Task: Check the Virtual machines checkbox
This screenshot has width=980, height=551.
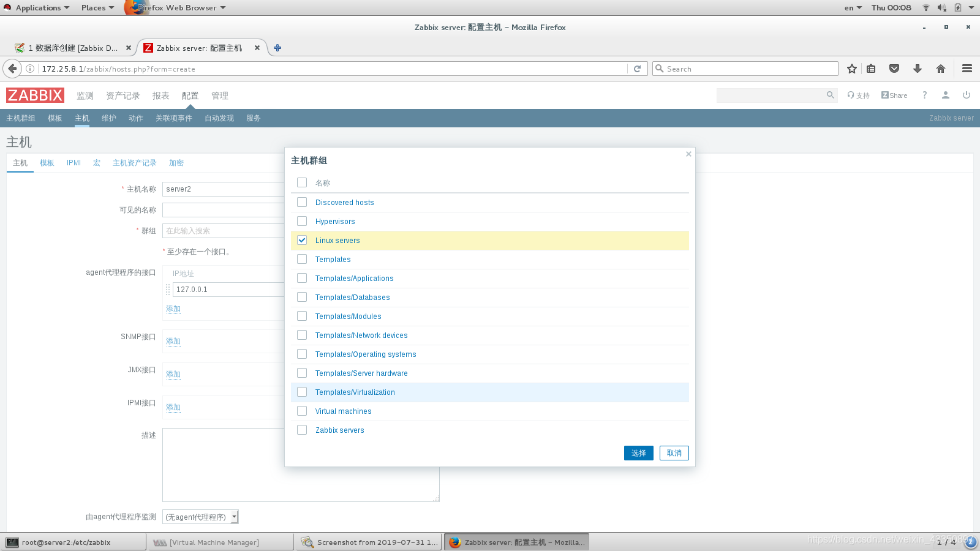Action: (302, 411)
